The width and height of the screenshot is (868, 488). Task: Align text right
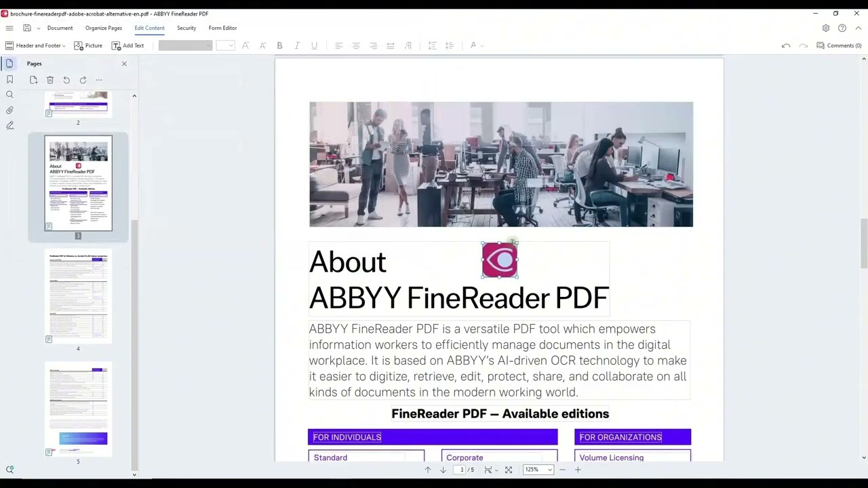click(x=373, y=45)
